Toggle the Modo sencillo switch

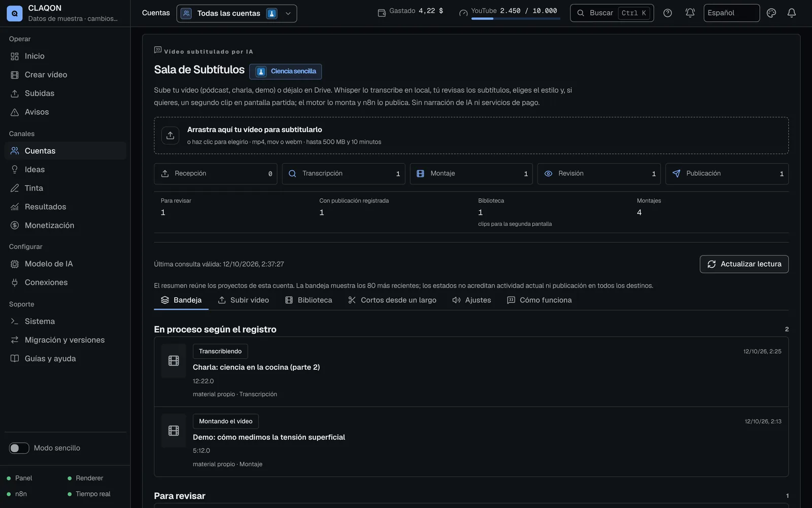tap(19, 448)
